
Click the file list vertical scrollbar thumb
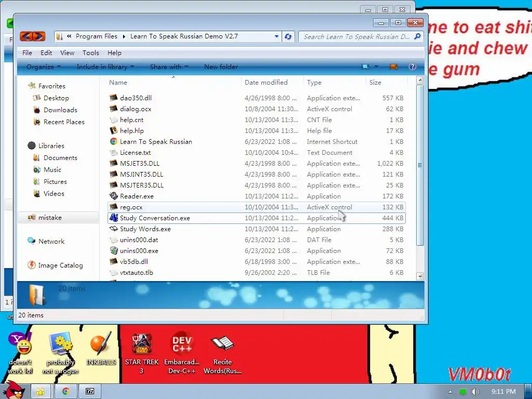tap(420, 165)
